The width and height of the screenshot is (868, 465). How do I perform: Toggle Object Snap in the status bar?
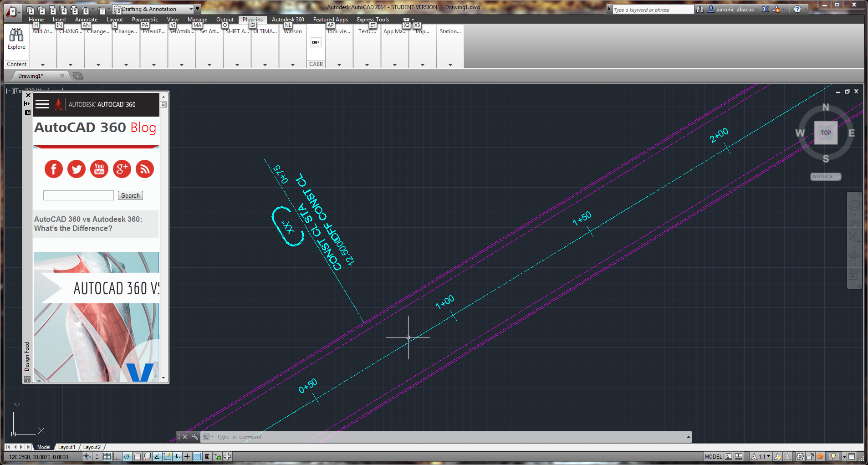137,457
